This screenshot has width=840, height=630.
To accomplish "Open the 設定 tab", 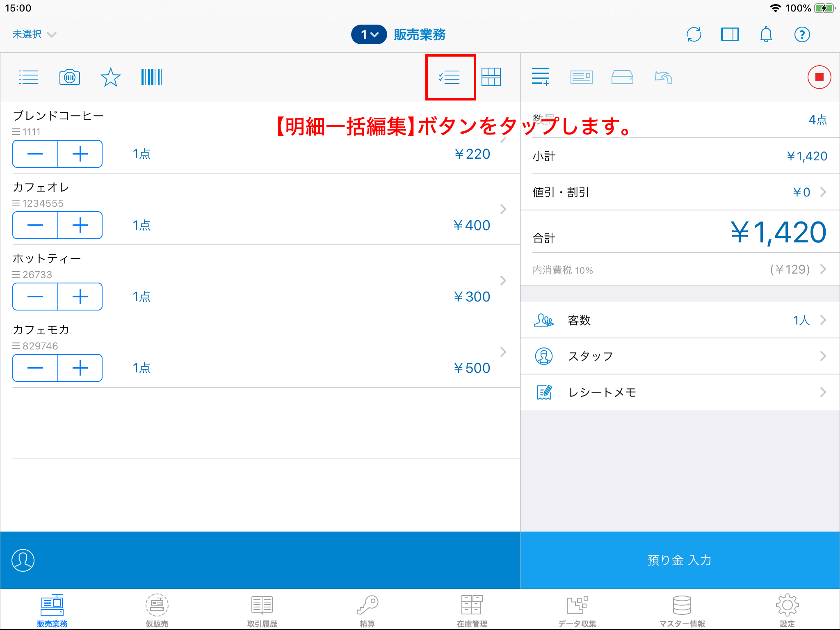I will point(787,610).
